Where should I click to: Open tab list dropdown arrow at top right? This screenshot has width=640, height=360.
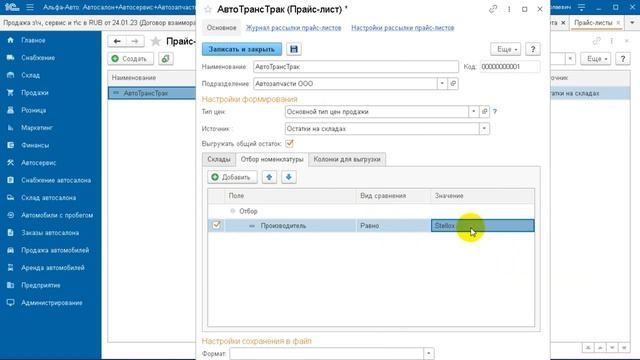click(632, 22)
